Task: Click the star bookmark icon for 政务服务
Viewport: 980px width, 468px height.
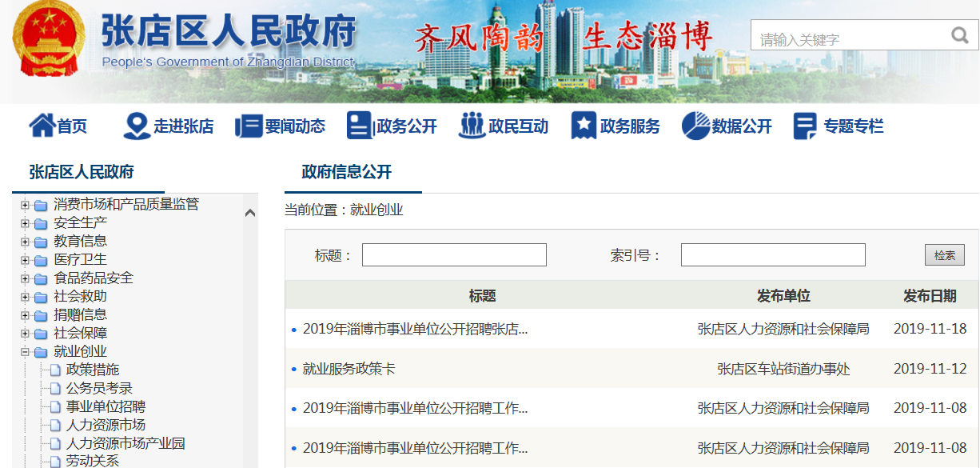Action: click(584, 126)
